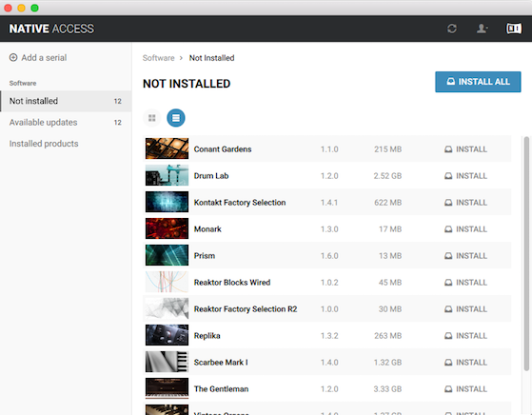
Task: Click Drum Lab thumbnail
Action: click(167, 175)
